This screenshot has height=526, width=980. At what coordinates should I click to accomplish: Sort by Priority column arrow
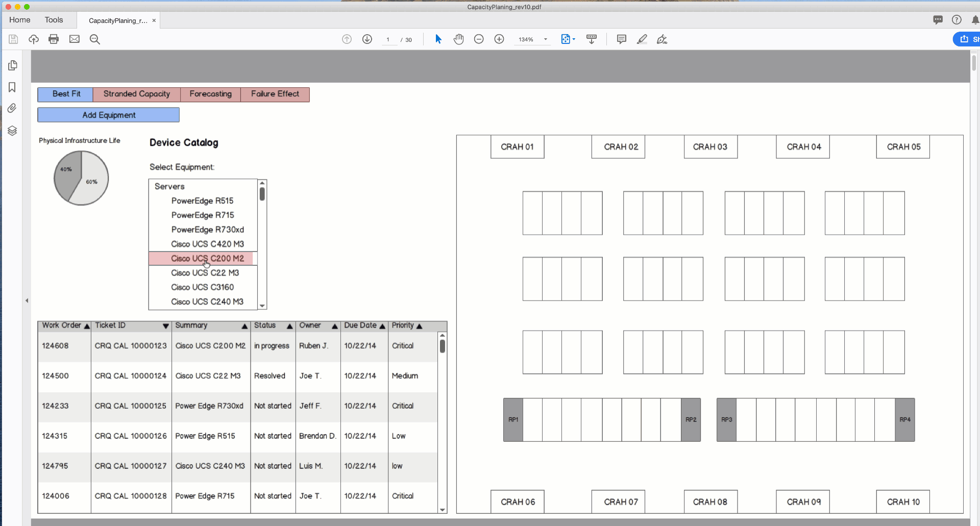419,326
